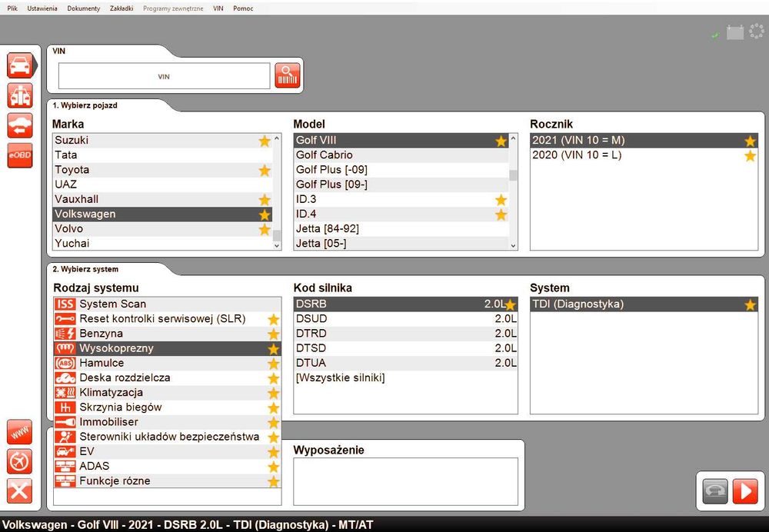The height and width of the screenshot is (532, 769).
Task: Select Golf Plus [09-] model
Action: click(401, 185)
